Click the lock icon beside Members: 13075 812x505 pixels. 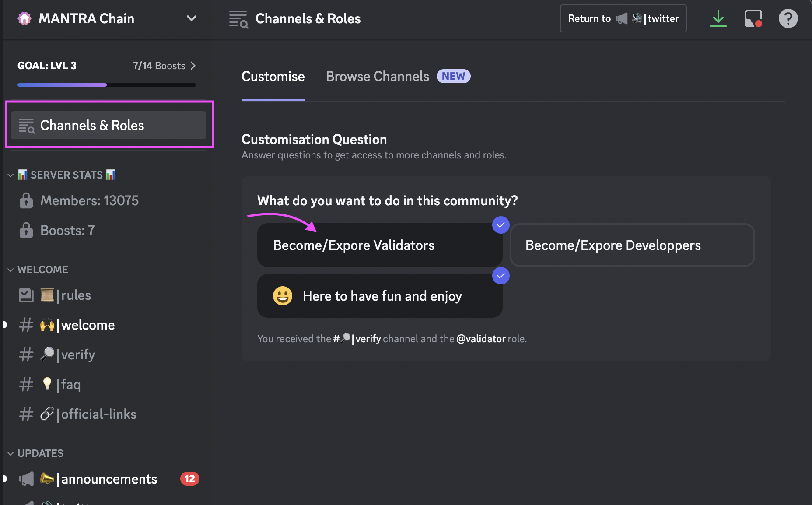(26, 201)
